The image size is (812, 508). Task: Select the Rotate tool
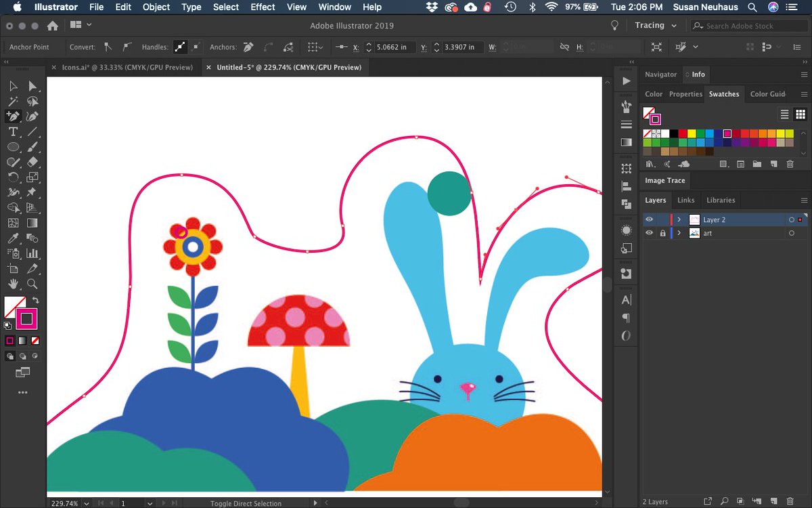pyautogui.click(x=13, y=177)
